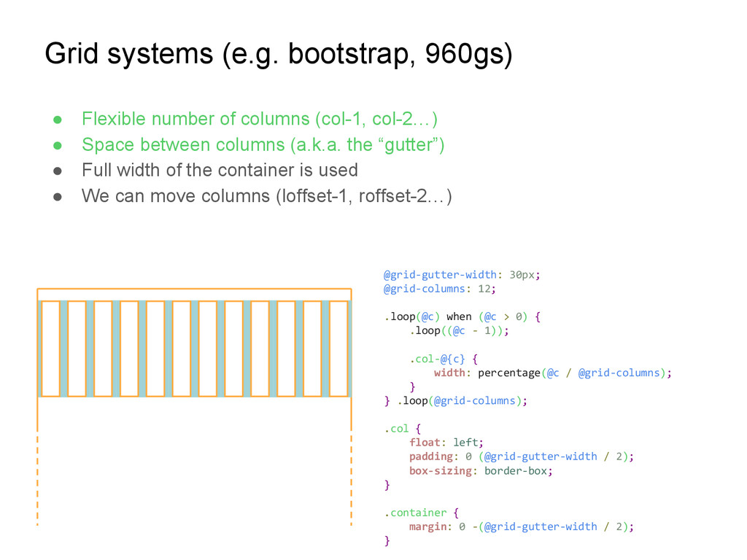
Task: Click the '.col {' selector line
Action: (403, 429)
